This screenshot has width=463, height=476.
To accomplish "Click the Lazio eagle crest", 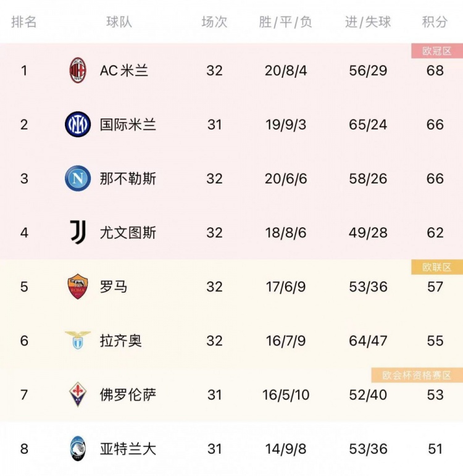I will tap(78, 340).
